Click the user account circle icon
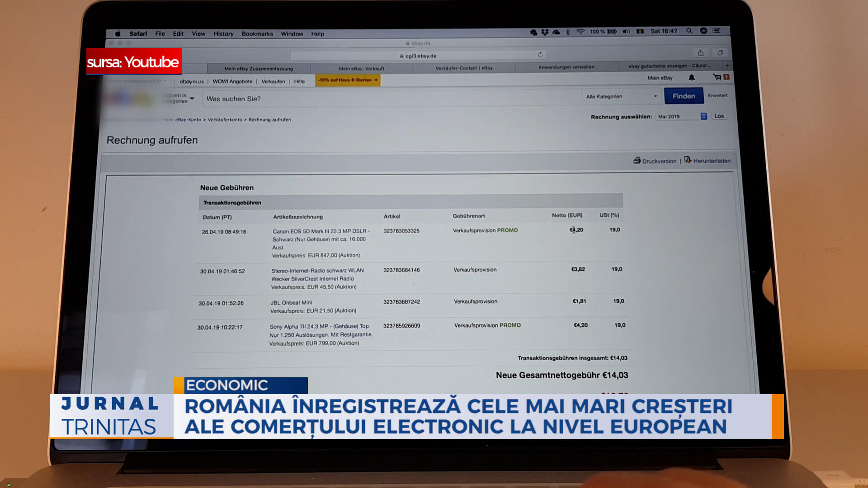Screen dimensions: 868x488 click(703, 31)
